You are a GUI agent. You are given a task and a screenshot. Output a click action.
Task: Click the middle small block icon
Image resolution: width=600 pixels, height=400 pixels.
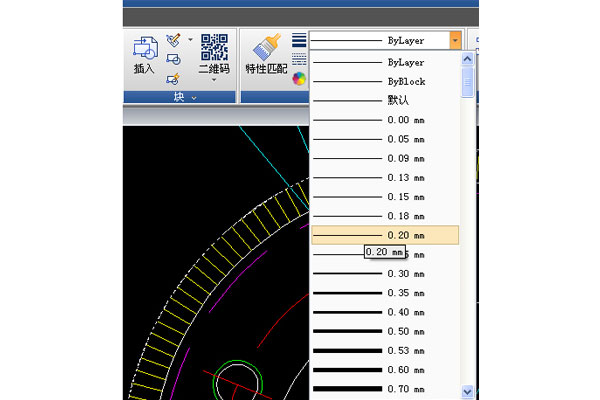click(173, 60)
